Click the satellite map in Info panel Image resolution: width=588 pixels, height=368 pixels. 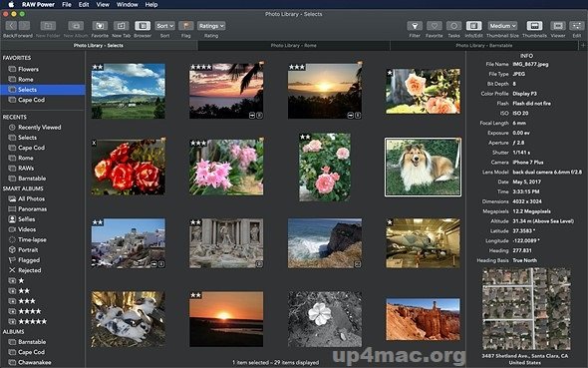tap(526, 309)
